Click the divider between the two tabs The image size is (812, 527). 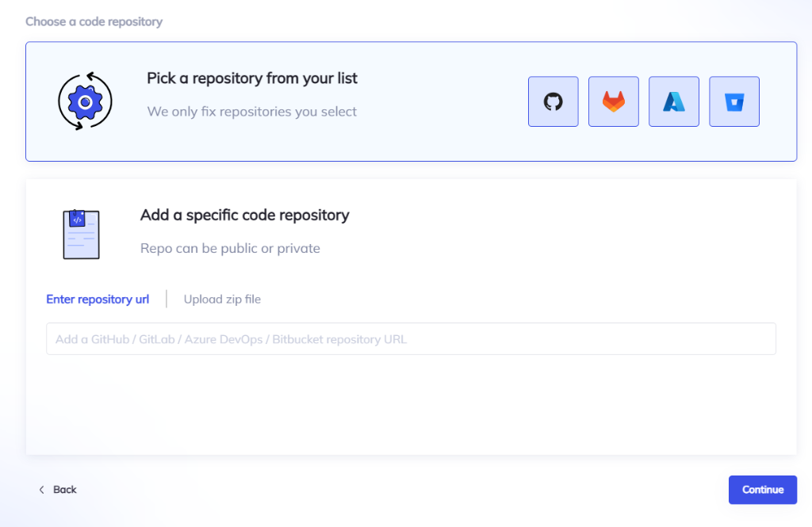pos(167,300)
